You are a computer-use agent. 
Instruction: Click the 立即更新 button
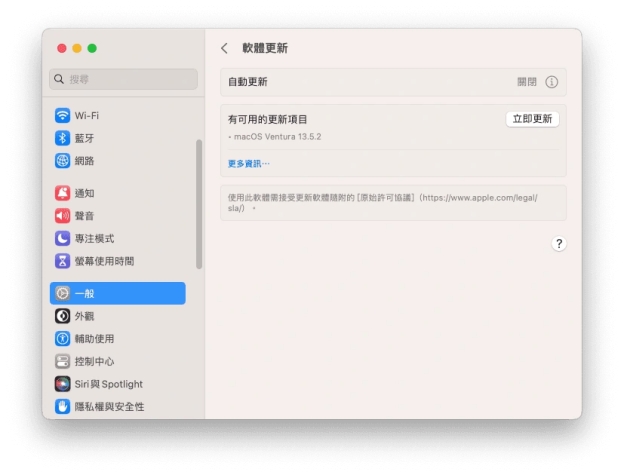(532, 119)
